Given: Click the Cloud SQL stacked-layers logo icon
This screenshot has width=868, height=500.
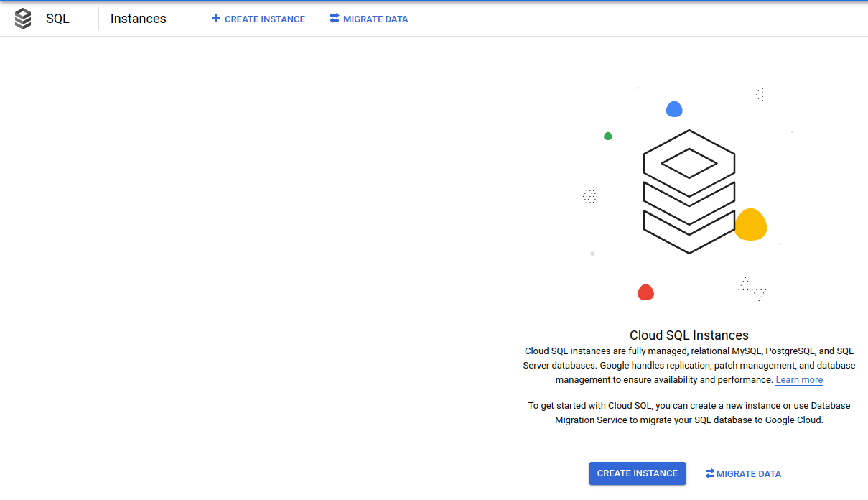Looking at the screenshot, I should point(24,18).
